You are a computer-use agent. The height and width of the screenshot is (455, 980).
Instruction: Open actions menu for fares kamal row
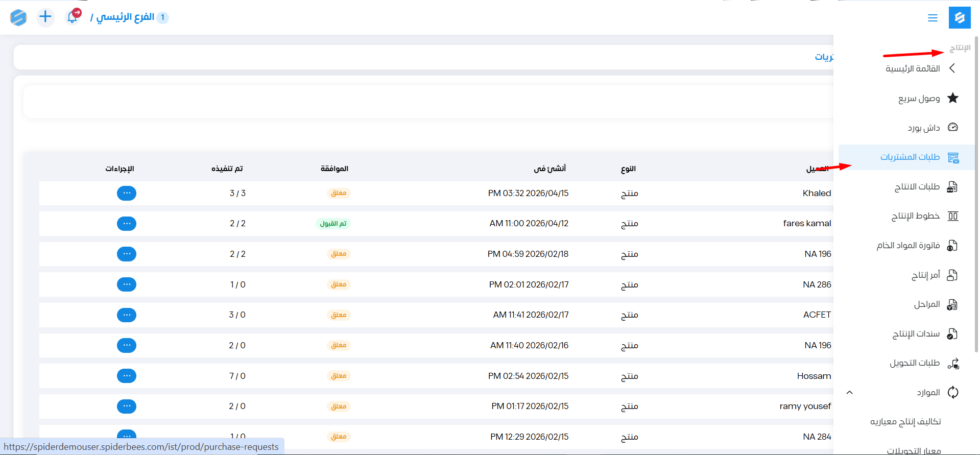click(x=127, y=224)
